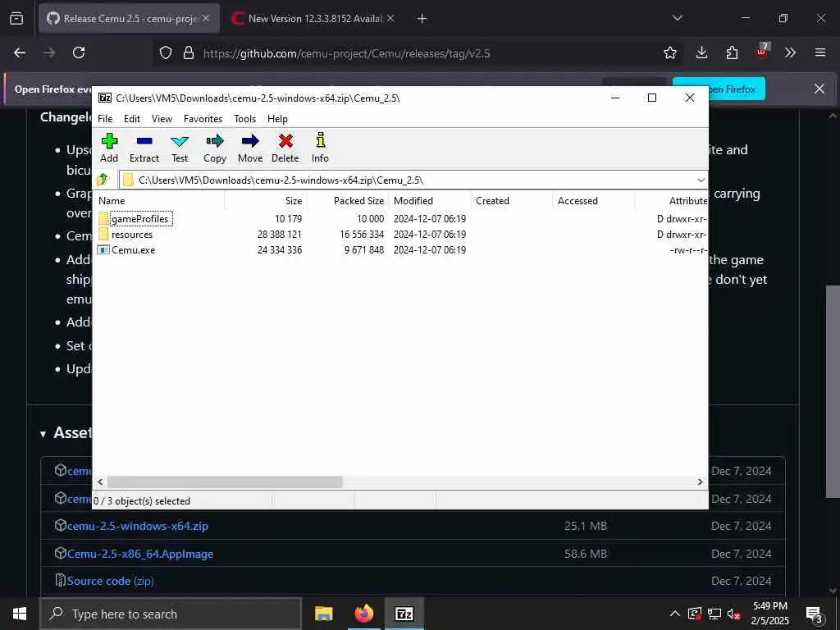Open the Windows notification center icon
Image resolution: width=840 pixels, height=630 pixels.
[815, 614]
